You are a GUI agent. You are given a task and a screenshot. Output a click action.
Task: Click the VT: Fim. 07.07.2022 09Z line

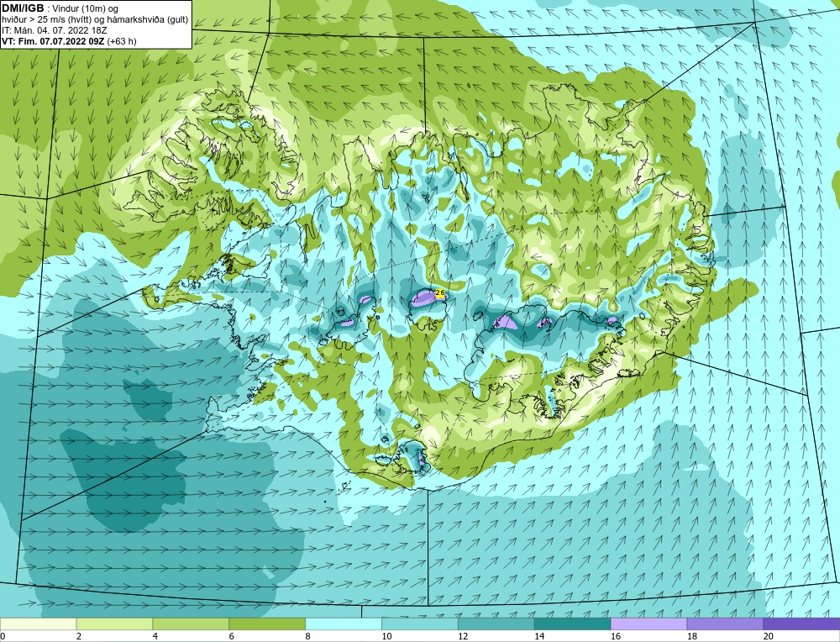pyautogui.click(x=69, y=41)
